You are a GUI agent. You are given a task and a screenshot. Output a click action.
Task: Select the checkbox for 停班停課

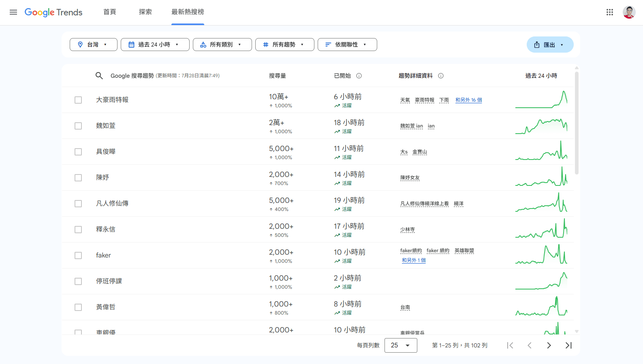[x=78, y=281]
